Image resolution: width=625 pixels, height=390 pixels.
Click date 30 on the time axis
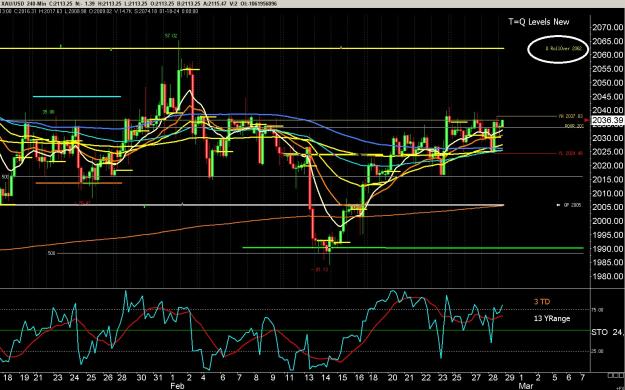(x=141, y=378)
